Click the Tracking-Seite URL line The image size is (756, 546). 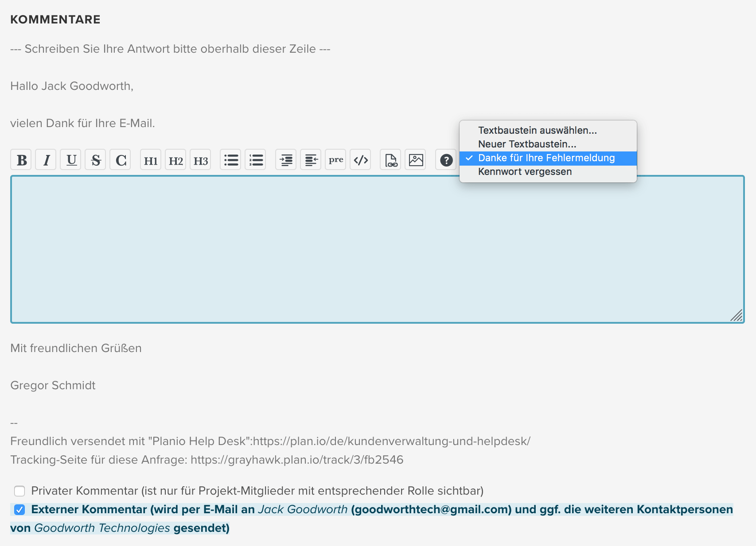point(207,460)
